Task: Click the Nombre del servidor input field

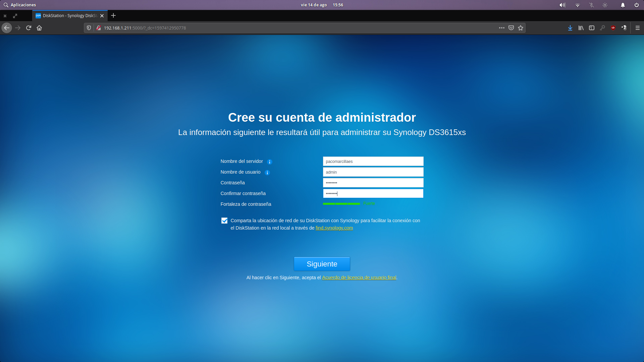Action: [x=373, y=161]
